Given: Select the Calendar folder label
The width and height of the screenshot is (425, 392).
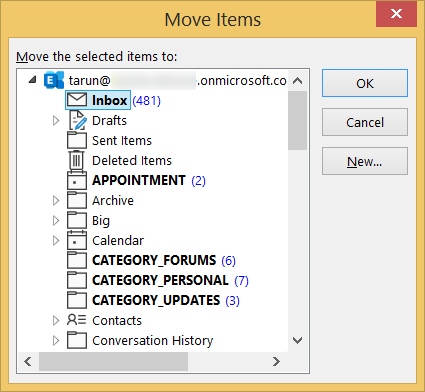Looking at the screenshot, I should click(118, 240).
